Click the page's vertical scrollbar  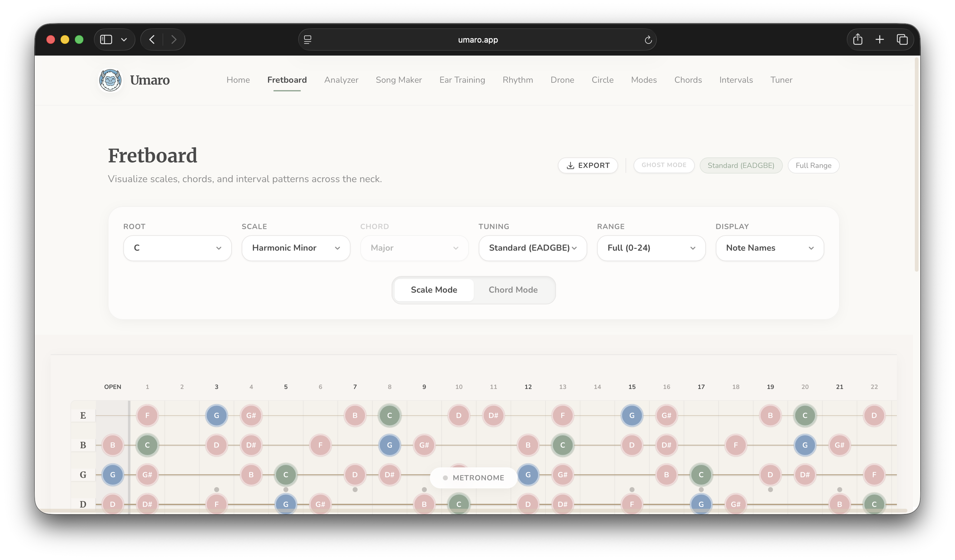[916, 165]
